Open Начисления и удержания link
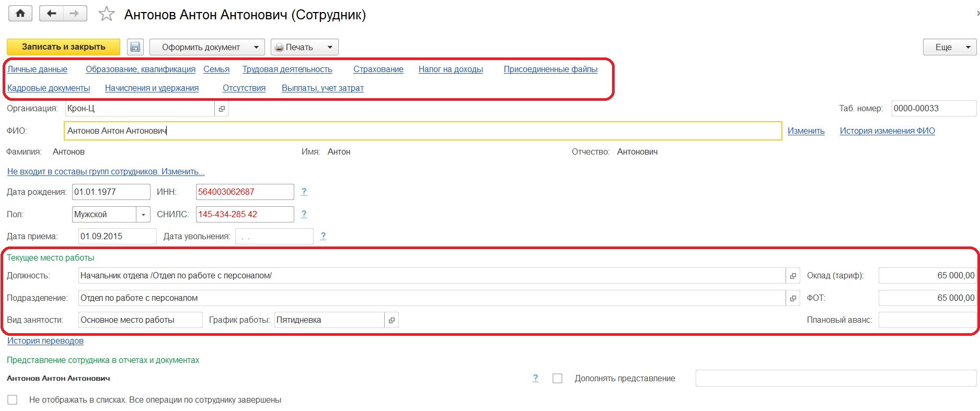Screen dimensions: 980x411 (152, 88)
